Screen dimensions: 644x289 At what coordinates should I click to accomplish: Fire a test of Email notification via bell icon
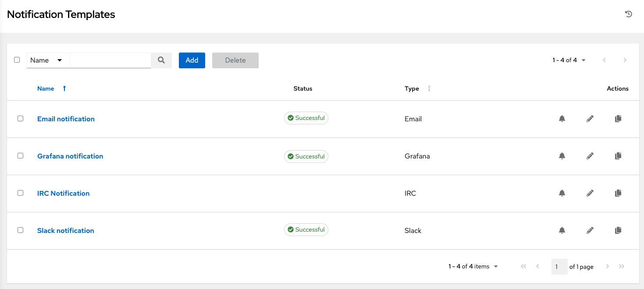tap(562, 119)
